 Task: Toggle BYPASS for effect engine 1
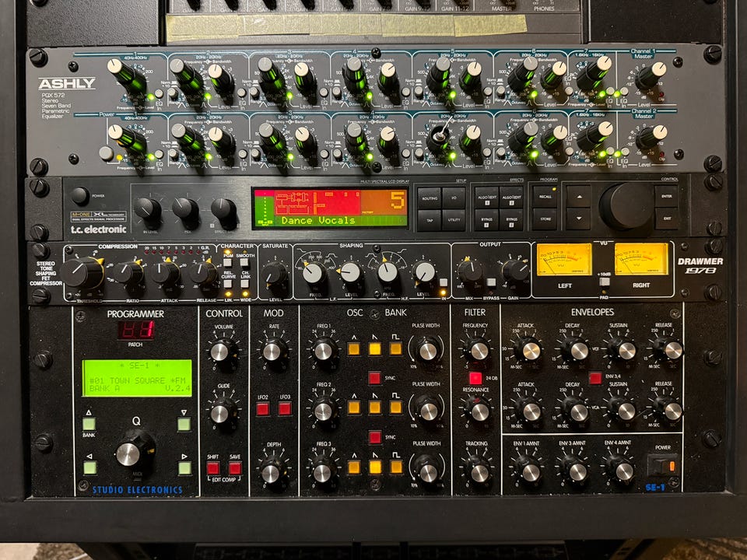tap(486, 220)
